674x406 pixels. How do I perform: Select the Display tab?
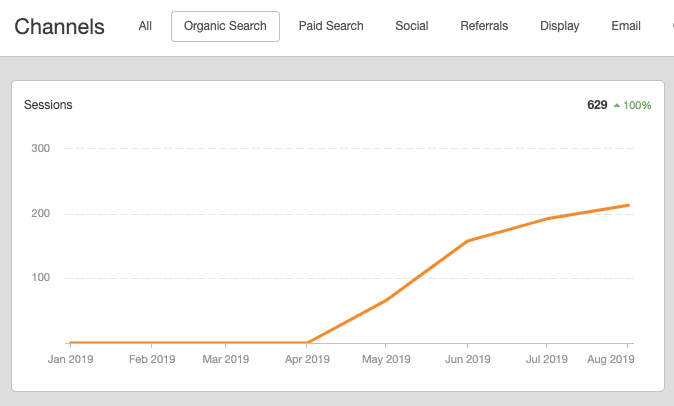[x=559, y=26]
